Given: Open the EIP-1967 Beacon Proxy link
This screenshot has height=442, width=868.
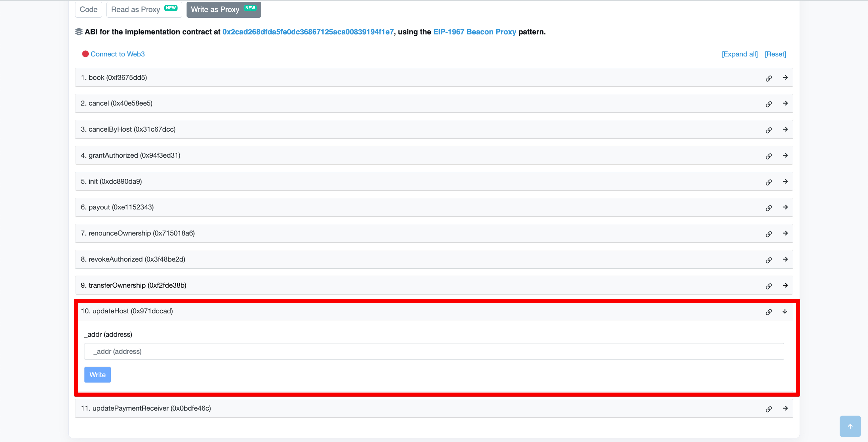Looking at the screenshot, I should pyautogui.click(x=475, y=32).
